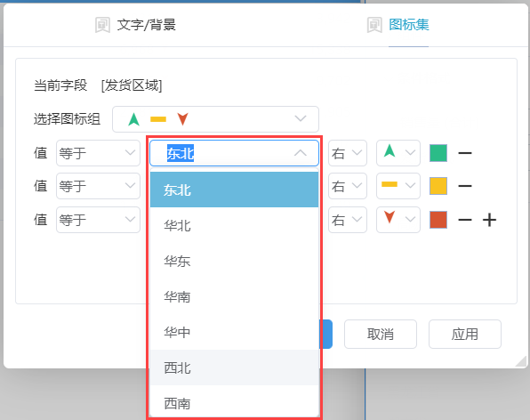This screenshot has height=420, width=530.
Task: Expand the 选择图标组 icon group dropdown
Action: point(215,119)
